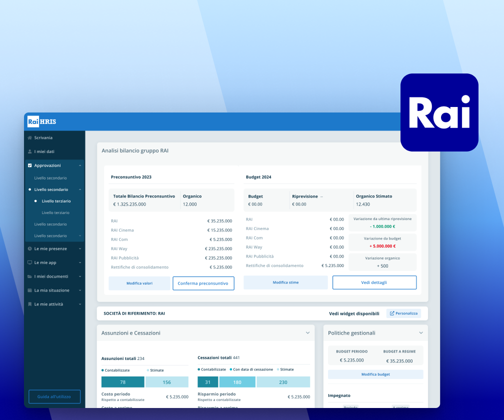Click the 230 stimate cessazioni bar
504x420 pixels.
point(283,382)
